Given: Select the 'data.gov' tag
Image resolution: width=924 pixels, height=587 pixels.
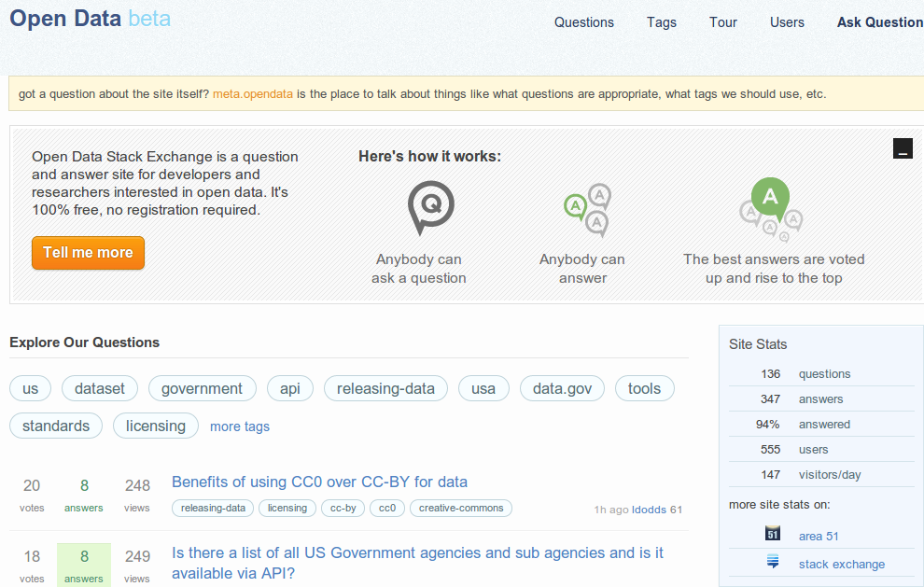Looking at the screenshot, I should [x=562, y=388].
